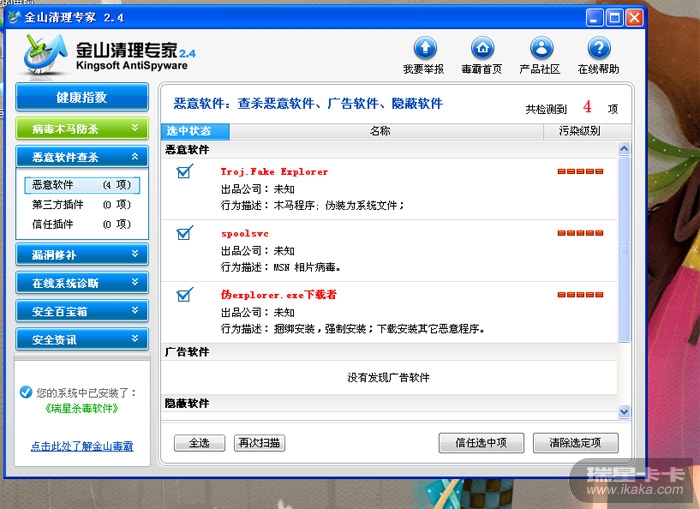Image resolution: width=700 pixels, height=509 pixels.
Task: Click the title bar app icon
Action: (x=14, y=17)
